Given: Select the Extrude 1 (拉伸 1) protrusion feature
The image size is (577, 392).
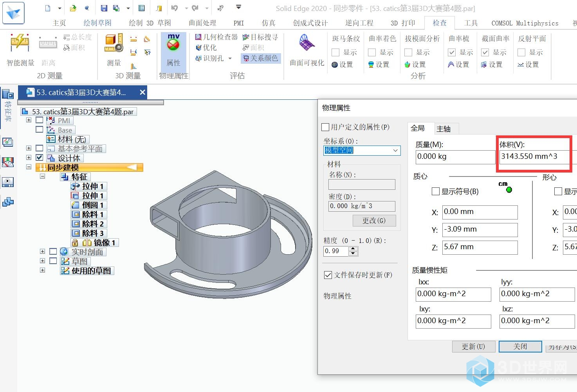Looking at the screenshot, I should (x=89, y=186).
